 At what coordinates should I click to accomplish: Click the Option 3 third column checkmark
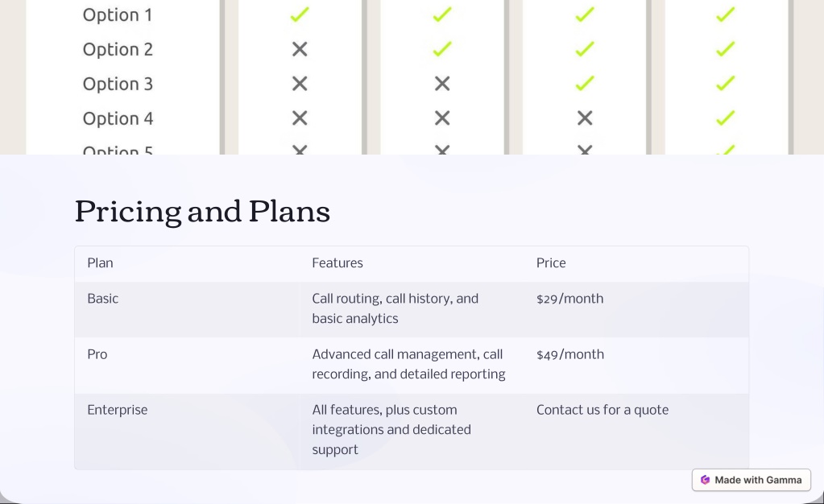coord(584,83)
